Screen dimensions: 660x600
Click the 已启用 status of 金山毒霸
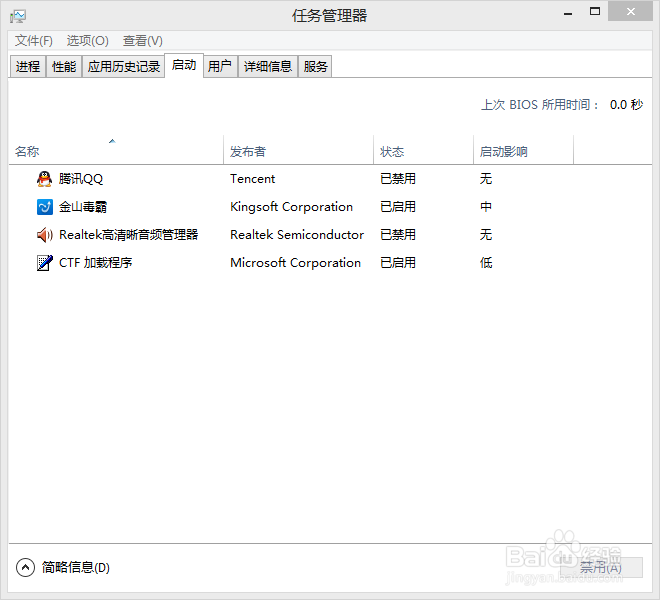click(x=398, y=207)
